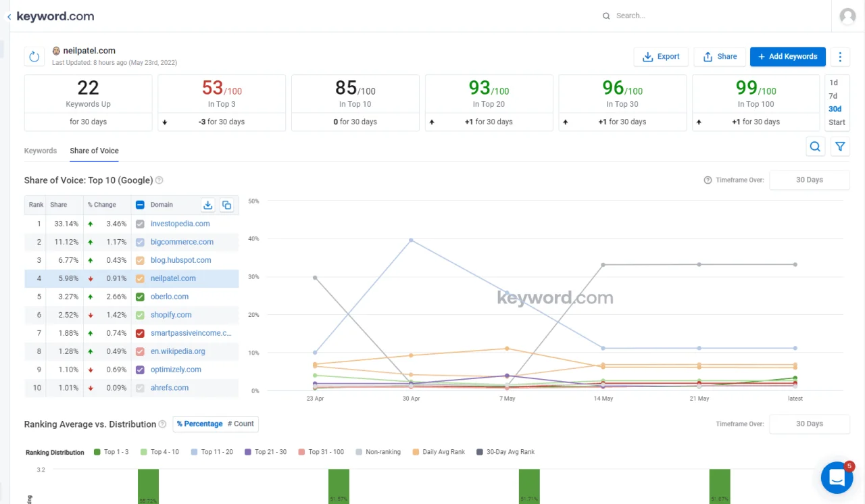This screenshot has height=504, width=865.
Task: Copy the Share of Voice domain list
Action: [227, 205]
